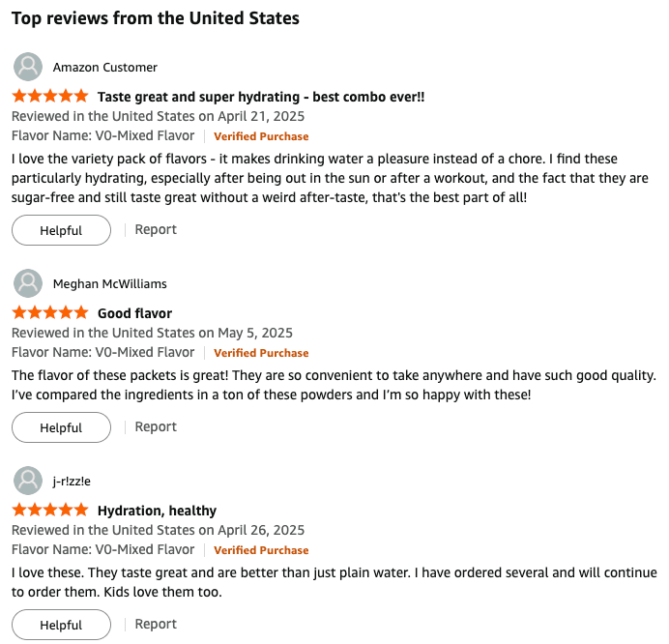Screen dimensions: 669x644
Task: Click j-r!zz!e's profile avatar icon
Action: point(28,482)
